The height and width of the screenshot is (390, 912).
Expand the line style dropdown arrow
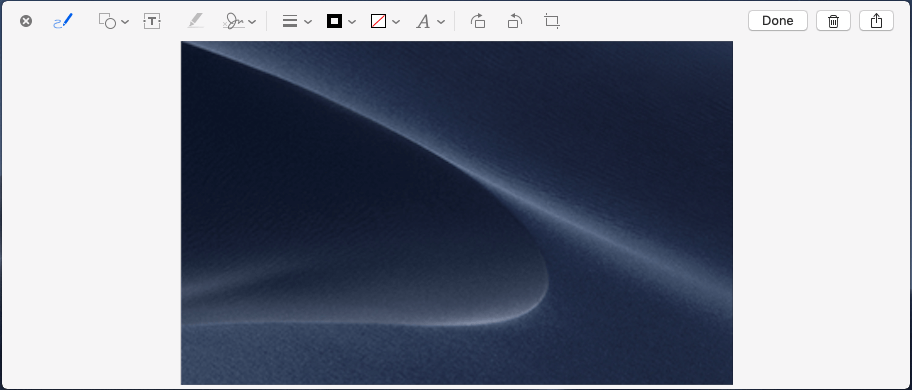tap(308, 22)
